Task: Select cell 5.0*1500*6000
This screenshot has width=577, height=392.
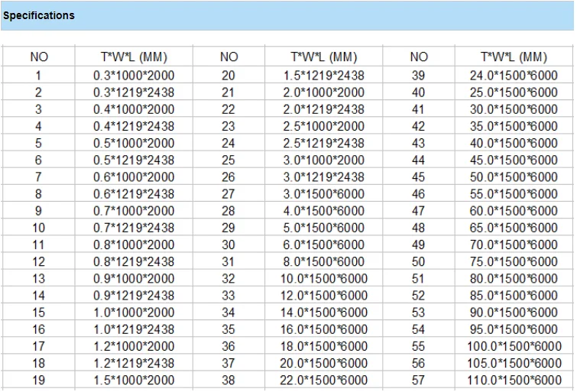Action: (x=324, y=228)
